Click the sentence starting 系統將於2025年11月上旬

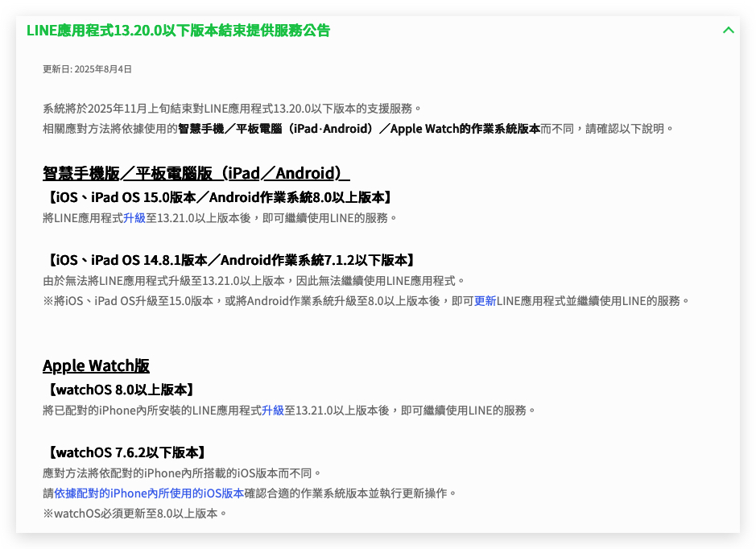(x=233, y=109)
